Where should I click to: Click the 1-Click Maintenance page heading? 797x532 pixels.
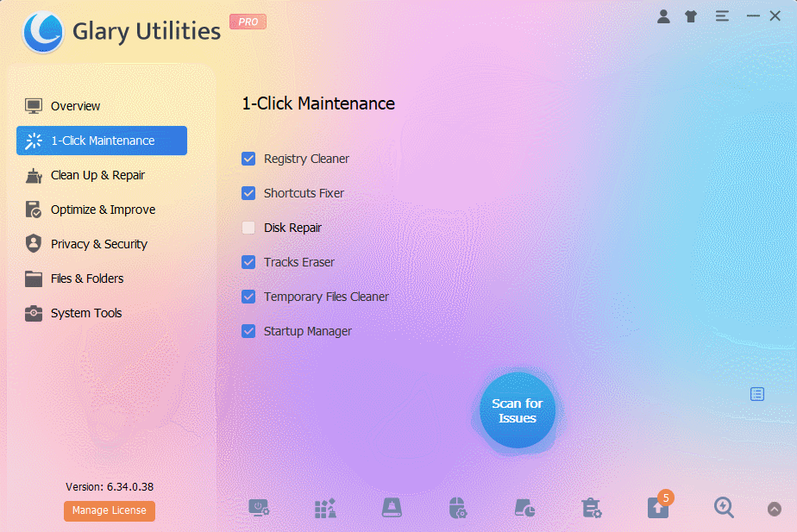coord(318,103)
